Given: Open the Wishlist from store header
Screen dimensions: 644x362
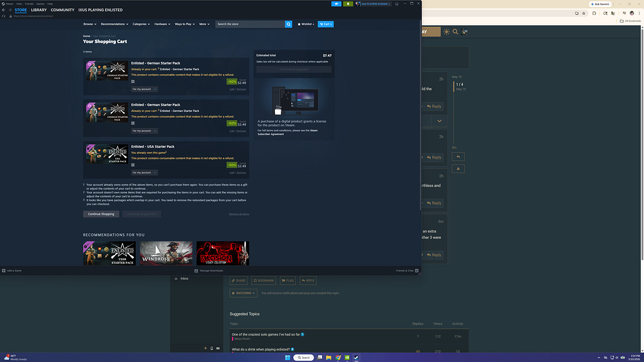Looking at the screenshot, I should (306, 24).
